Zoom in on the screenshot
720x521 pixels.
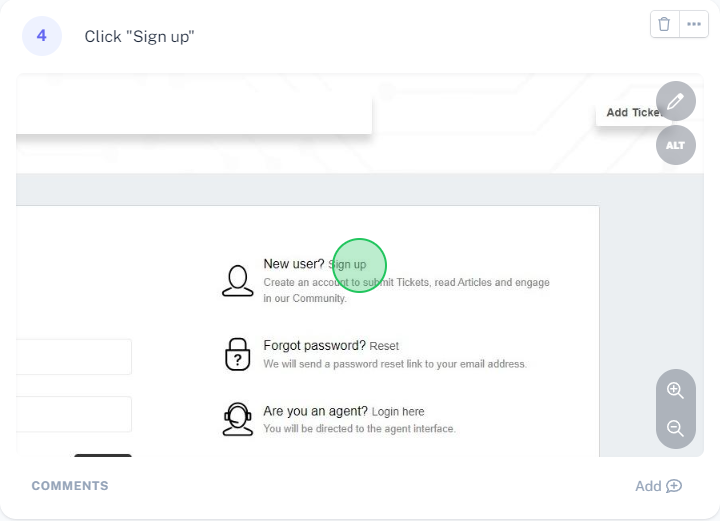676,390
